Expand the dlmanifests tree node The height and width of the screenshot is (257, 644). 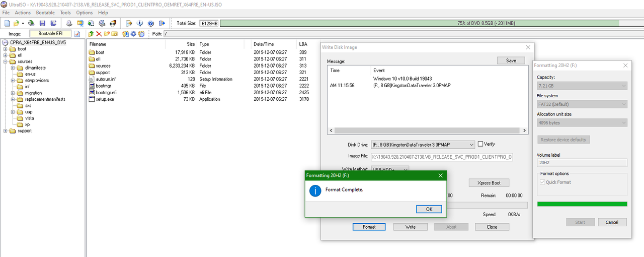(x=13, y=68)
